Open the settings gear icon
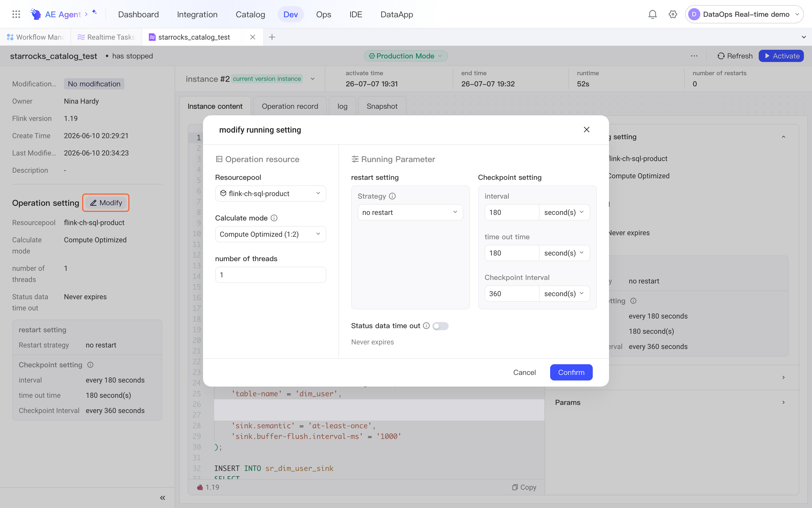The image size is (812, 508). click(x=673, y=14)
